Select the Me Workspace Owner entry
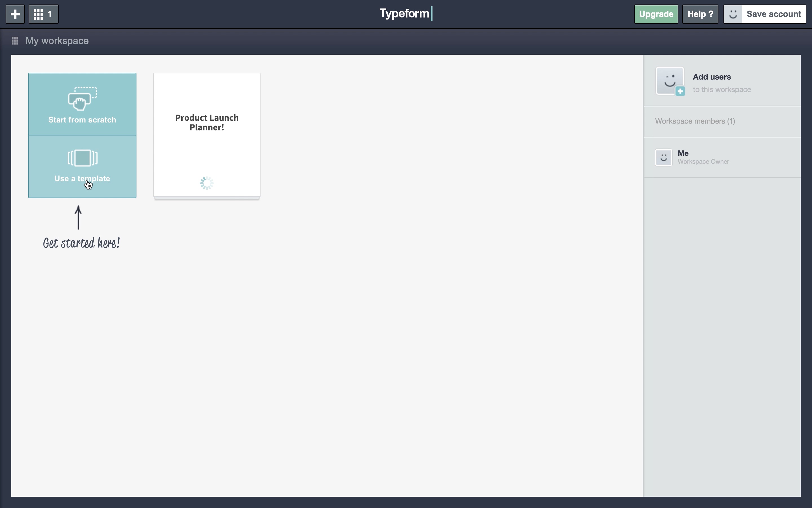This screenshot has height=508, width=812. coord(722,157)
